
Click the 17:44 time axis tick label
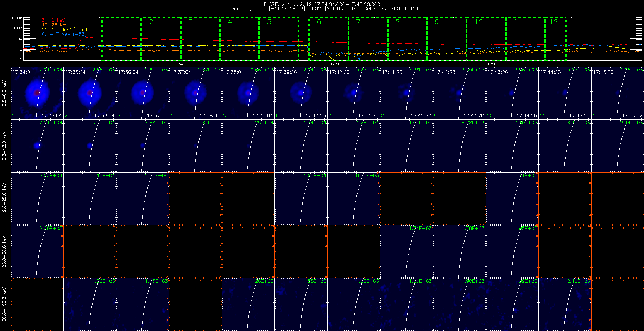492,64
